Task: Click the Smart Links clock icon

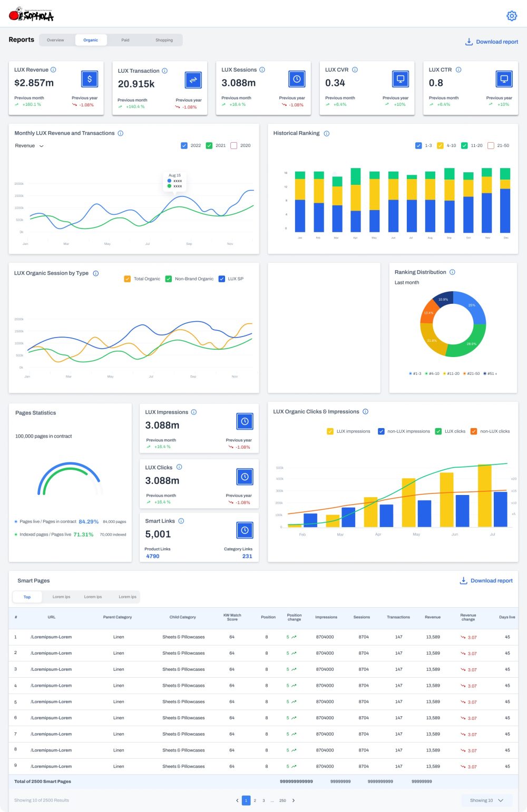Action: point(245,530)
